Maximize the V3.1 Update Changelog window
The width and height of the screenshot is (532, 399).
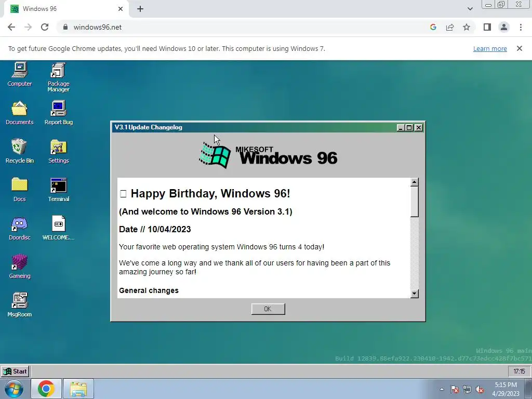pos(409,128)
